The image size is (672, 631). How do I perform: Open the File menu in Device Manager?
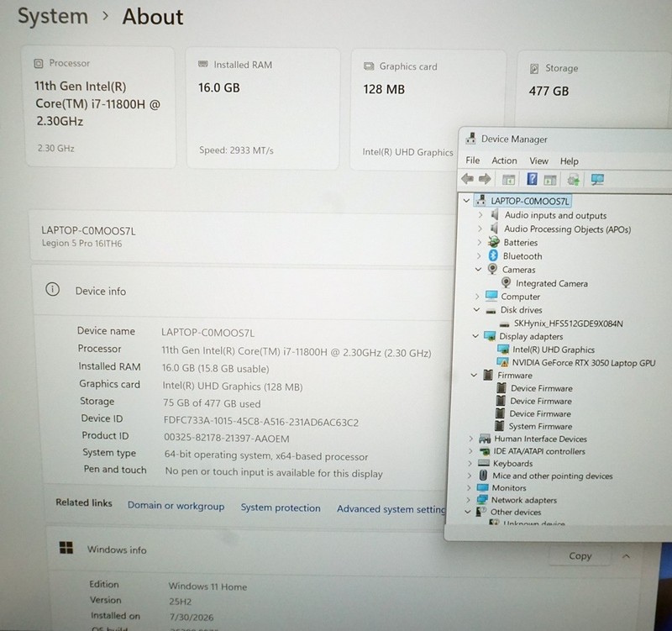(x=473, y=160)
